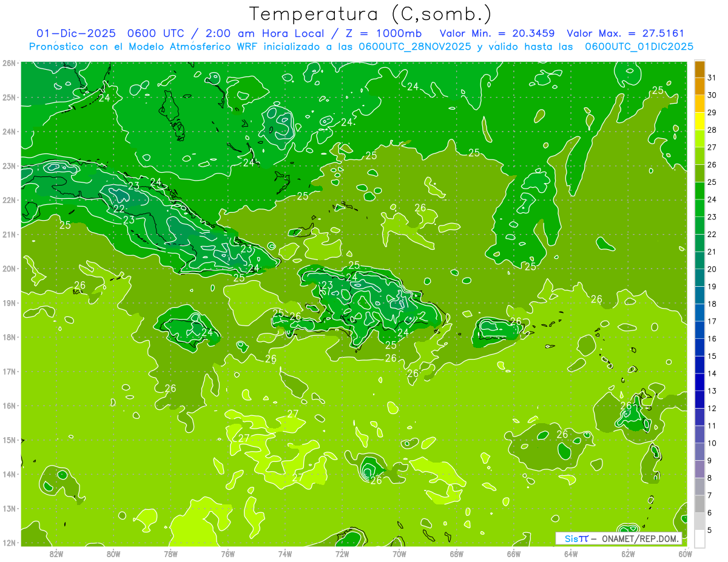
Task: Pick the dark blue swatch between 13 and 14
Action: 699,383
